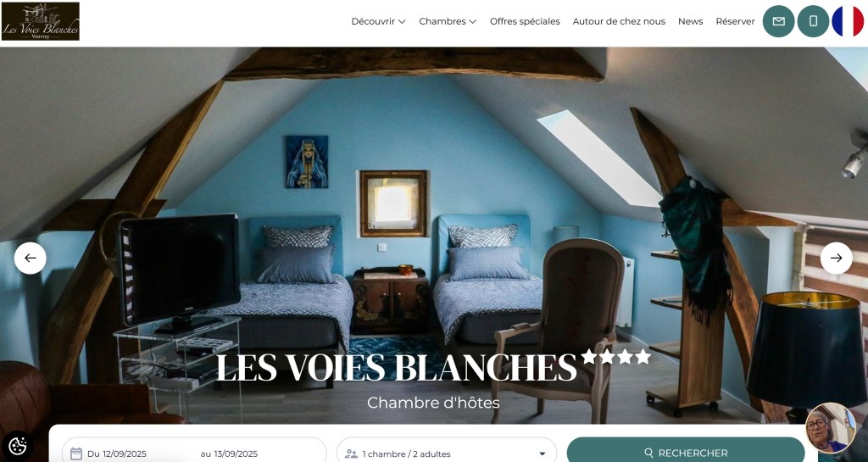
Task: Select the check-in date Du 12/09/2025
Action: 117,454
